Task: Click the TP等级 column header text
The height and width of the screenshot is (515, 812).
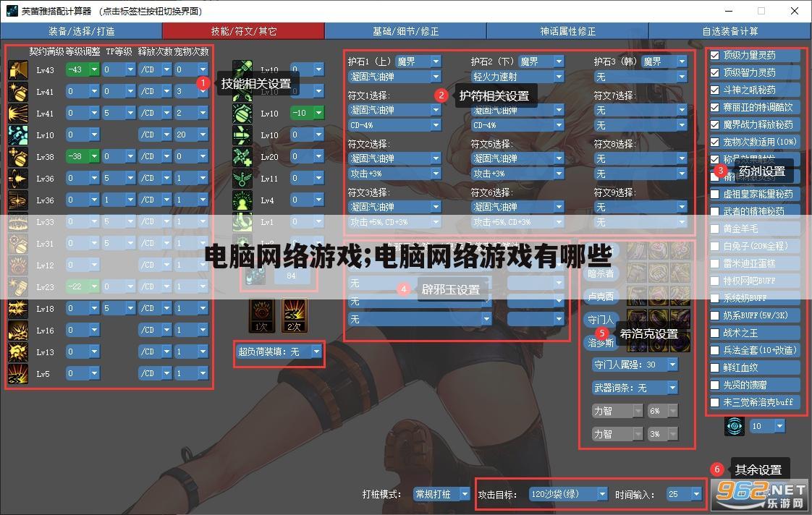Action: coord(119,52)
